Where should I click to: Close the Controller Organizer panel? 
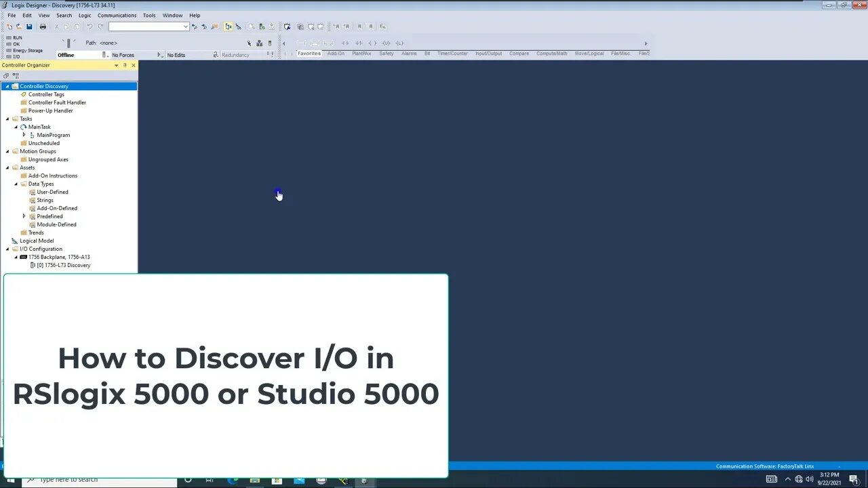pos(134,65)
